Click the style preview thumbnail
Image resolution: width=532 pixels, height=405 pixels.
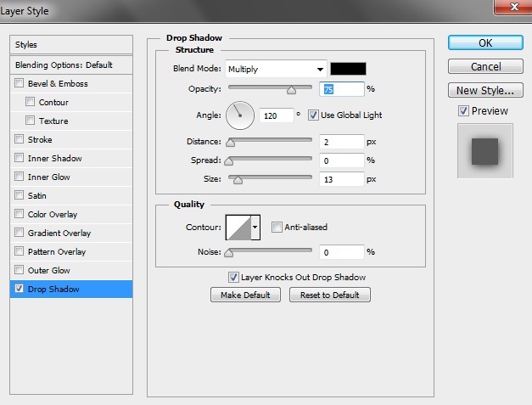[x=484, y=150]
